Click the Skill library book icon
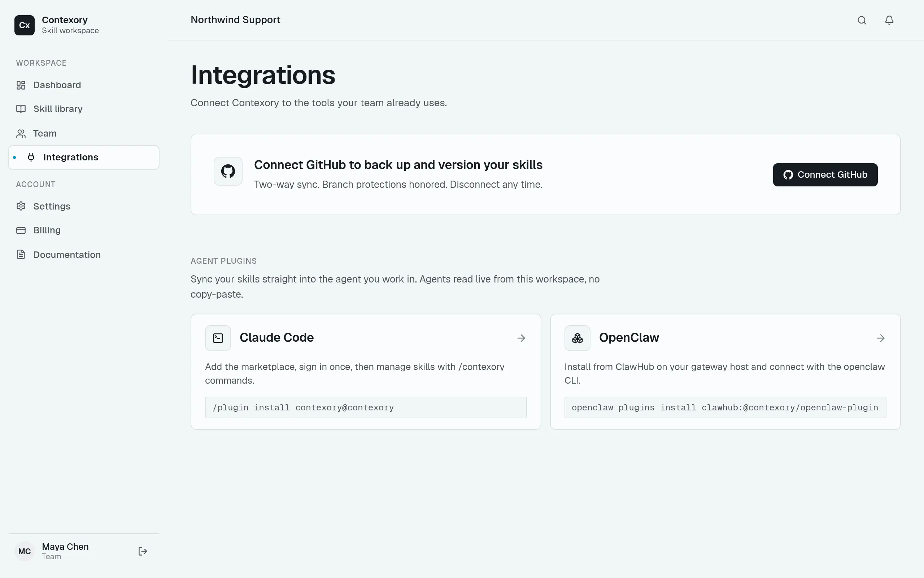Image resolution: width=924 pixels, height=578 pixels. pos(21,109)
